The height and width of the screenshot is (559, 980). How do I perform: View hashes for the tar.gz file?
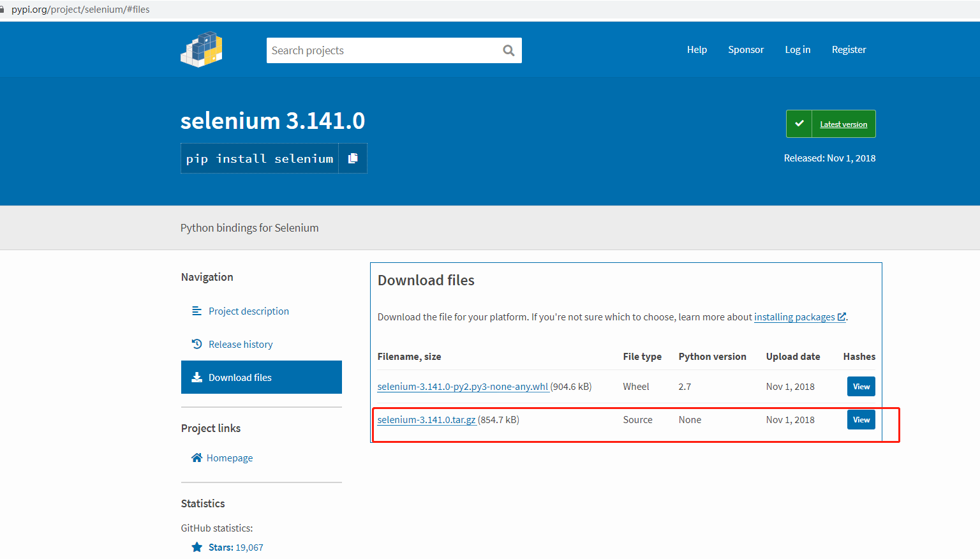(861, 420)
